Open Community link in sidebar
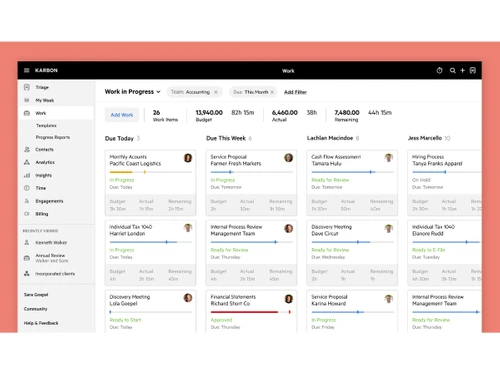The width and height of the screenshot is (500, 375). pyautogui.click(x=36, y=309)
